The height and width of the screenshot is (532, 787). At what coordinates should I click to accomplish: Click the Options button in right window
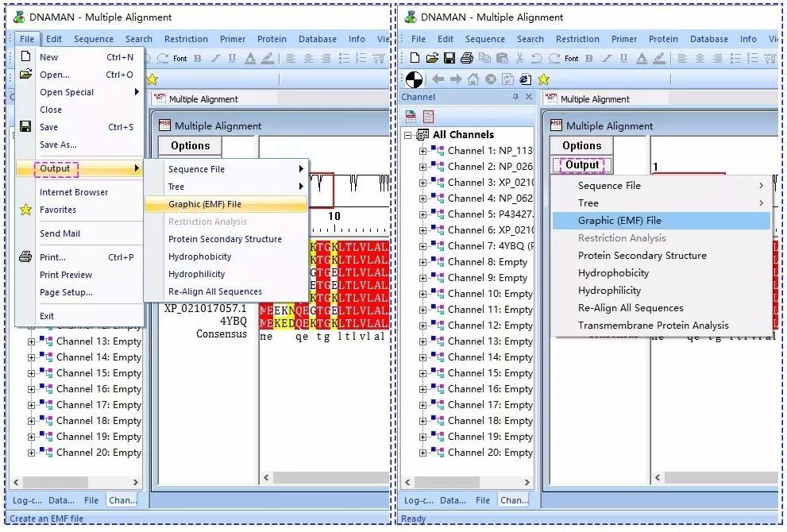[582, 145]
